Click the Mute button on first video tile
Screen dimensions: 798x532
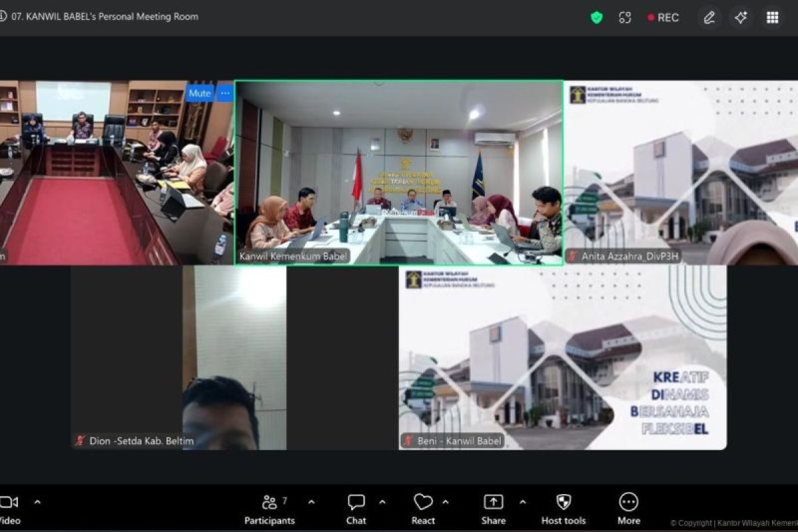[199, 93]
